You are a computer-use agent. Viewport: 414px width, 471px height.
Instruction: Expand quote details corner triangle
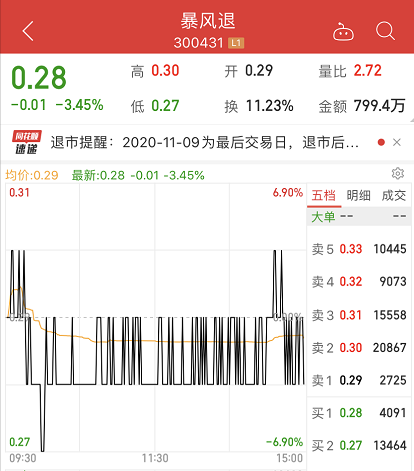click(x=411, y=120)
